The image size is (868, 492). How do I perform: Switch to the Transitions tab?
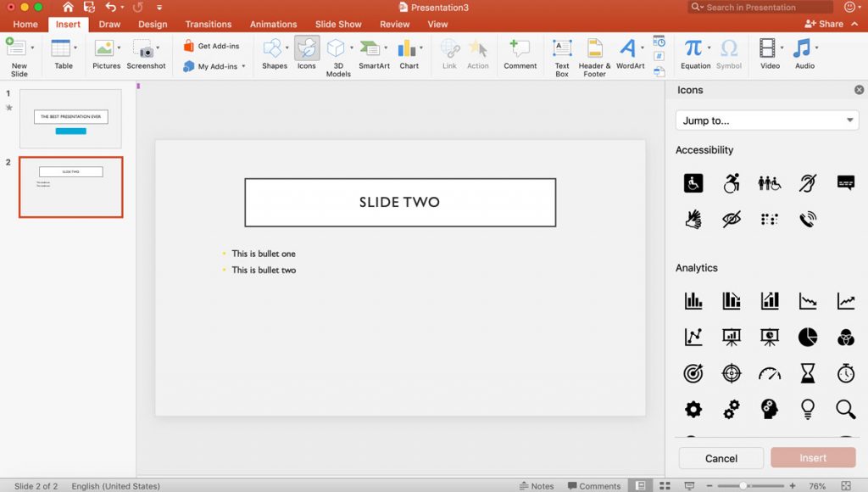coord(208,24)
